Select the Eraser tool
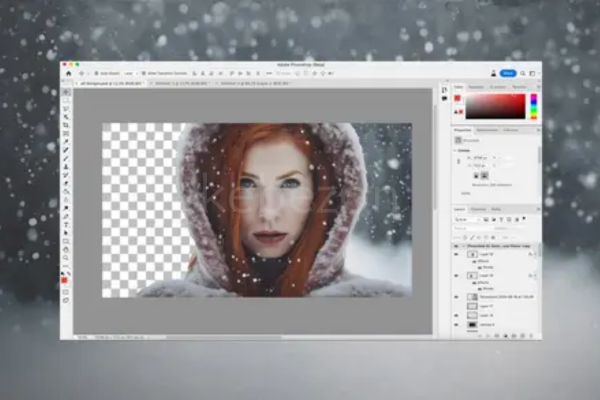 click(66, 183)
